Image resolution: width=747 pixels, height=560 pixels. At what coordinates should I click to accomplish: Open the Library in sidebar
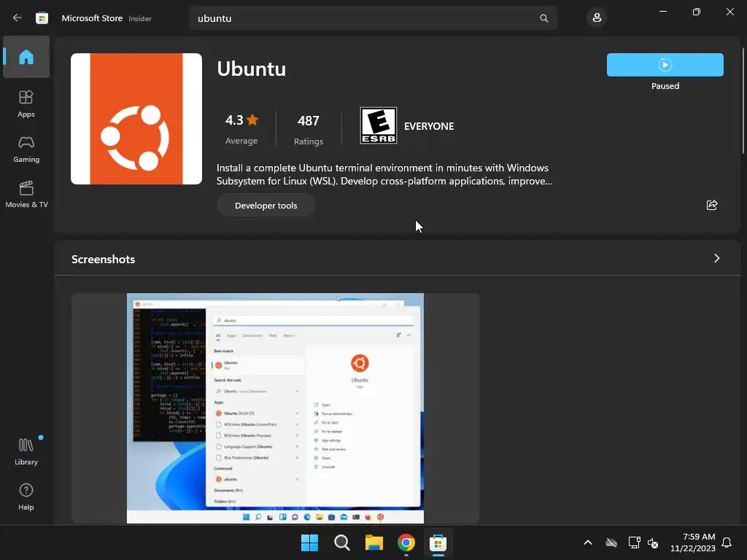click(26, 451)
